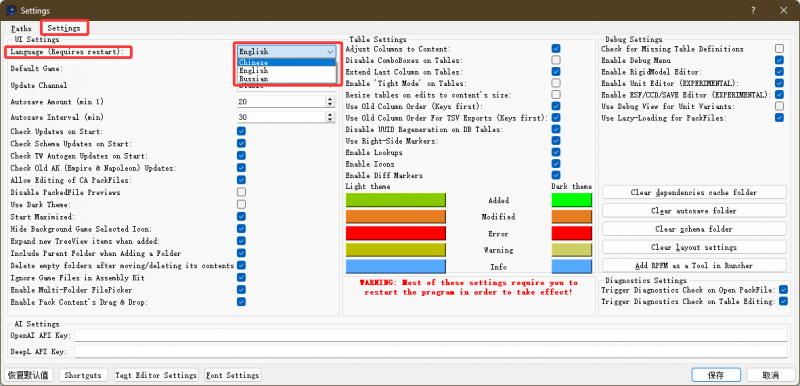Toggle Use Lazy-Loading for PackFiles
This screenshot has height=386, width=800.
tap(779, 118)
